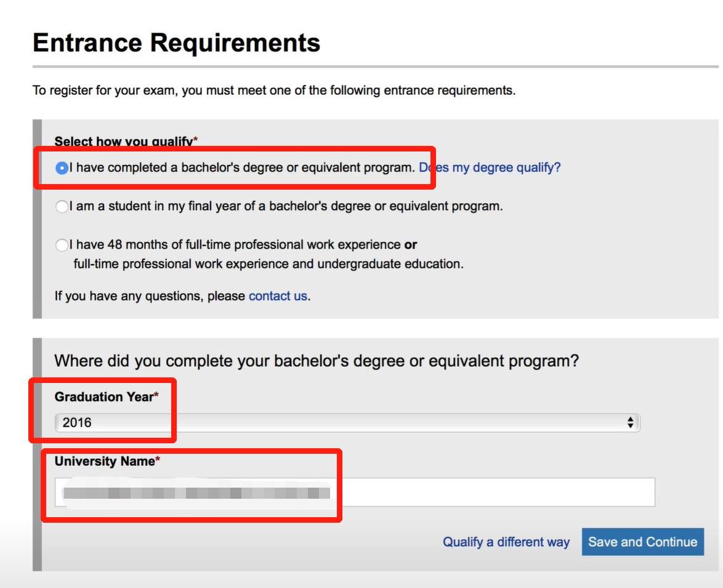Click the "I am a student in my final year" label
This screenshot has height=588, width=723.
286,207
